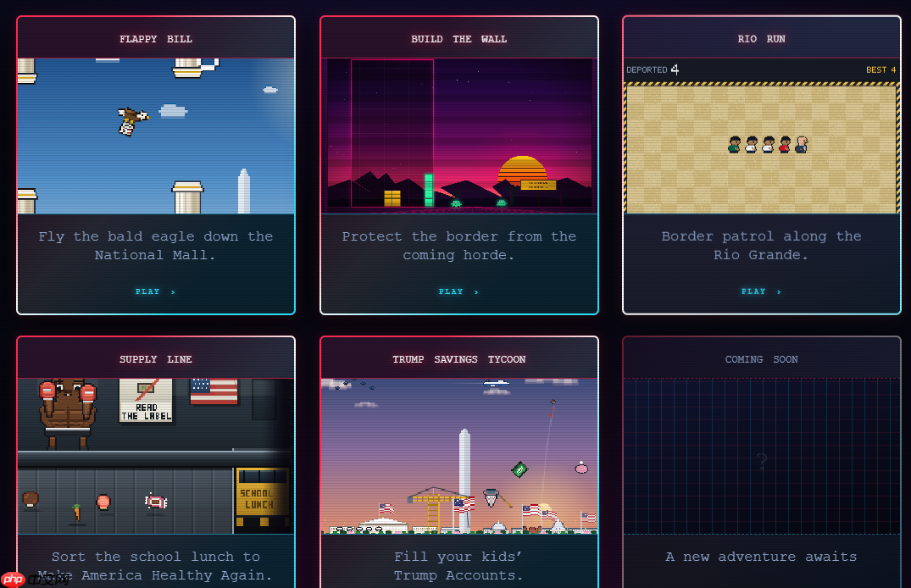Screen dimensions: 911x588
Task: Click the SCHOOL LUNCH bus in Supply Line
Action: (x=263, y=500)
